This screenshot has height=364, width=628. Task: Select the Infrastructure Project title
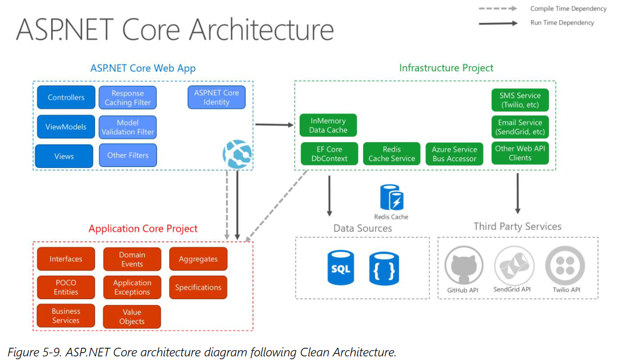446,68
